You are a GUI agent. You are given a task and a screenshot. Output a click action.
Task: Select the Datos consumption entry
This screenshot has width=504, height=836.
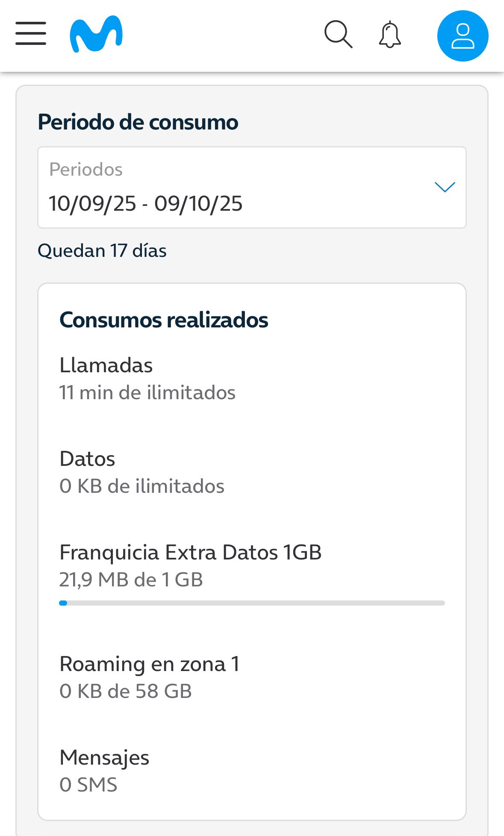coord(87,459)
